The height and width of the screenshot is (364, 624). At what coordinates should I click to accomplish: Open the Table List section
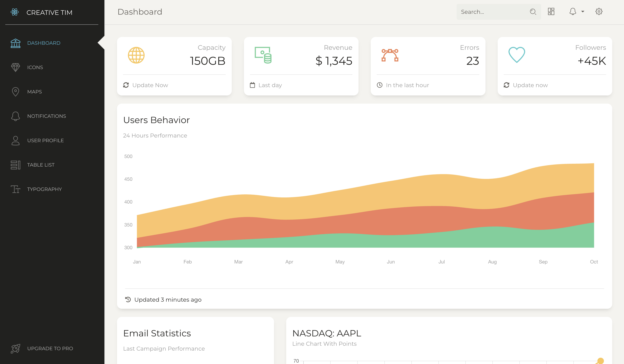coord(41,165)
